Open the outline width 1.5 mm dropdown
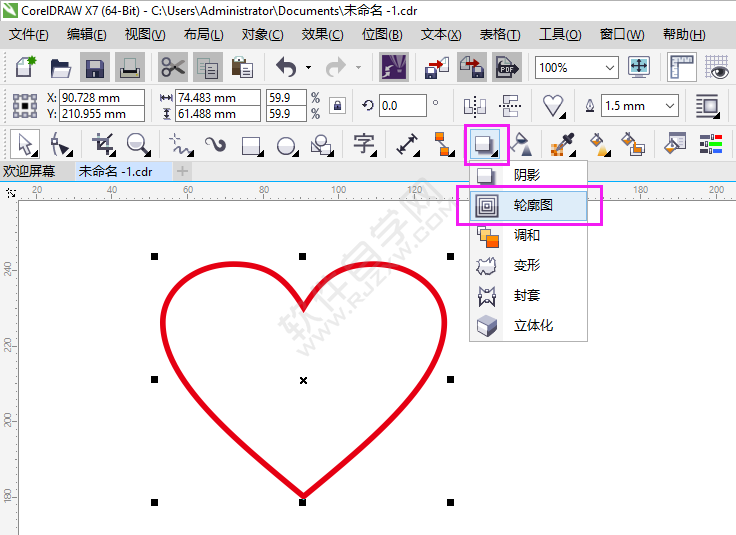The width and height of the screenshot is (736, 535). pyautogui.click(x=670, y=106)
